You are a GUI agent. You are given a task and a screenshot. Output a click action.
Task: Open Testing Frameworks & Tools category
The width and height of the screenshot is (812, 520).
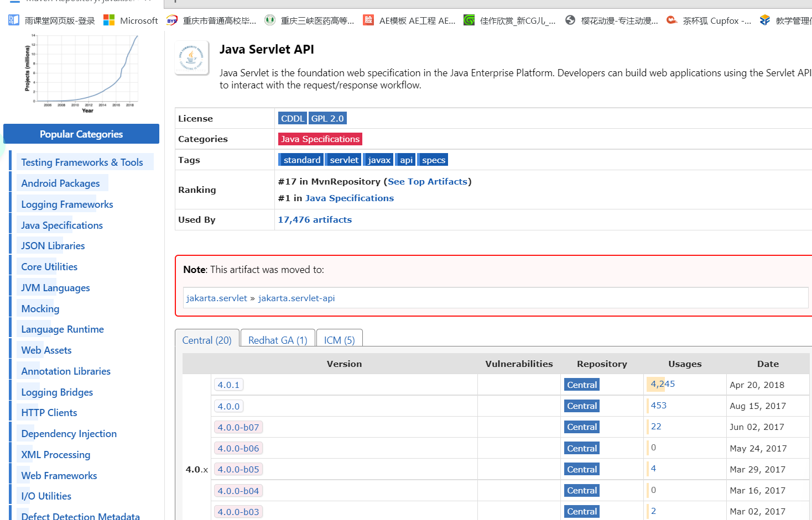pos(82,162)
